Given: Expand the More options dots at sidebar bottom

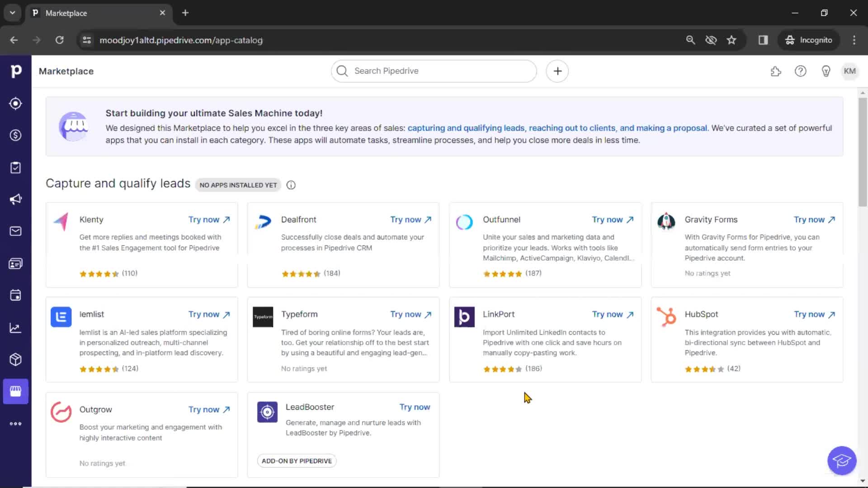Looking at the screenshot, I should [x=15, y=424].
